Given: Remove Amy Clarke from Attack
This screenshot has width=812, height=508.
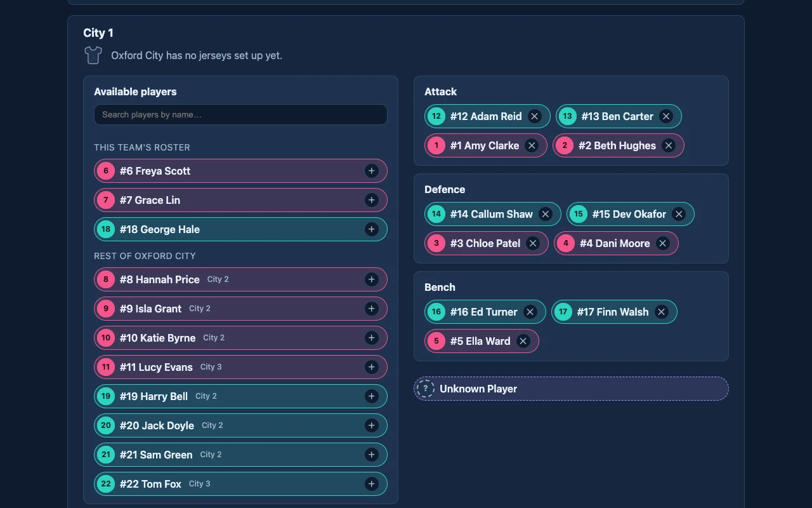Looking at the screenshot, I should point(532,145).
